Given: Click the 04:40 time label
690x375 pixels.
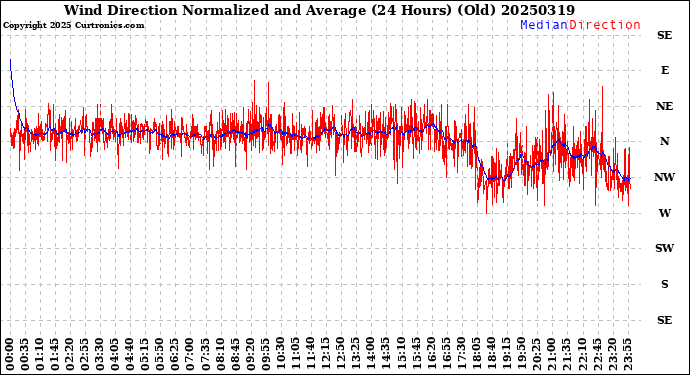Looking at the screenshot, I should click(130, 354).
